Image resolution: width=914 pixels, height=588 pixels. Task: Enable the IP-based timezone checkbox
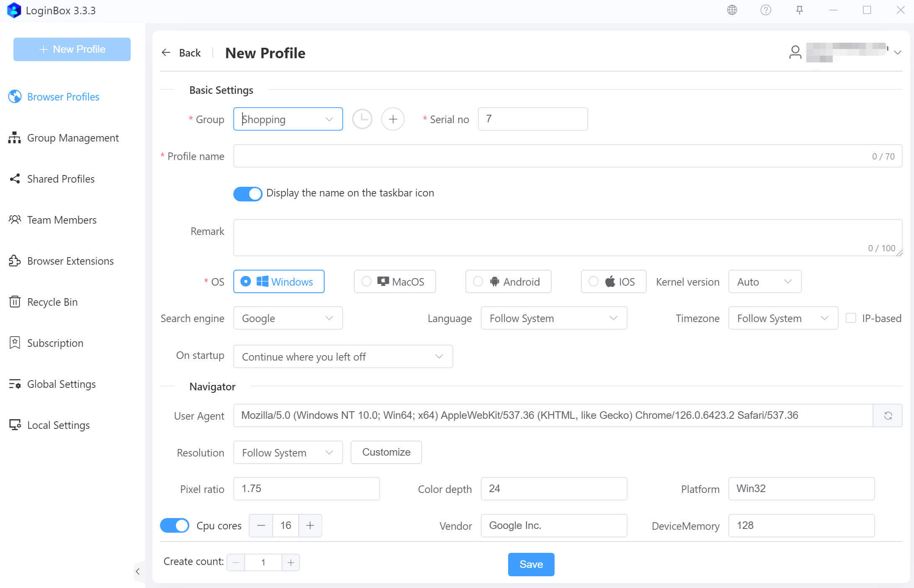[x=851, y=318]
